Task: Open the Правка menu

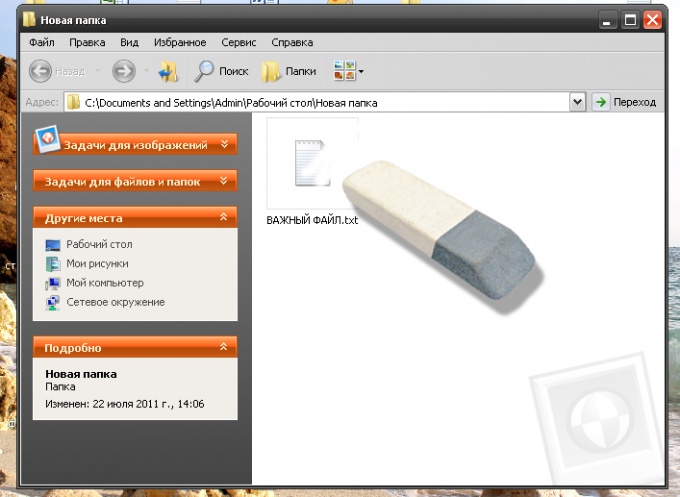Action: (x=87, y=42)
